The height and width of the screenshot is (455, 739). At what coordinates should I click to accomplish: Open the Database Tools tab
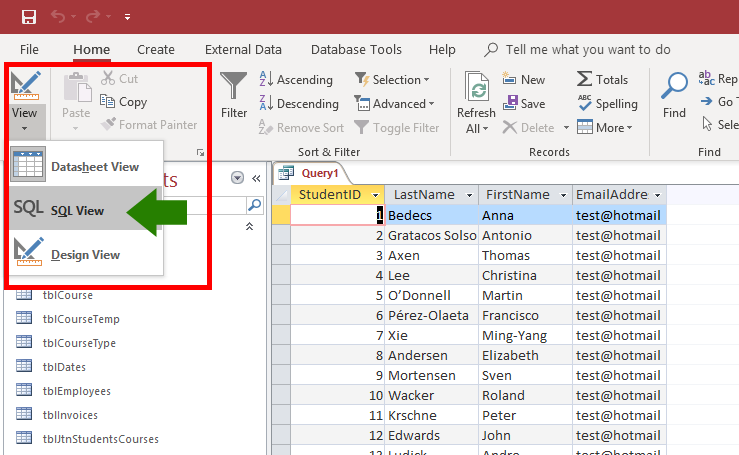click(356, 50)
